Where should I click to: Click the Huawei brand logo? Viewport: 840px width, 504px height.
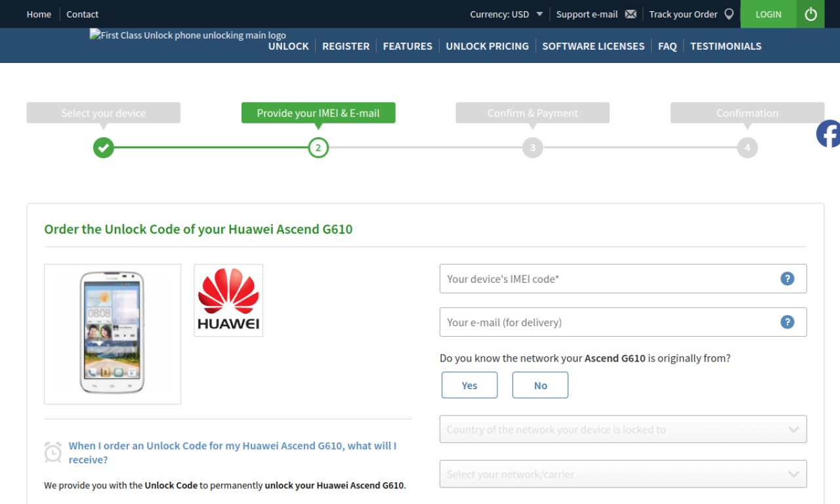[x=228, y=300]
